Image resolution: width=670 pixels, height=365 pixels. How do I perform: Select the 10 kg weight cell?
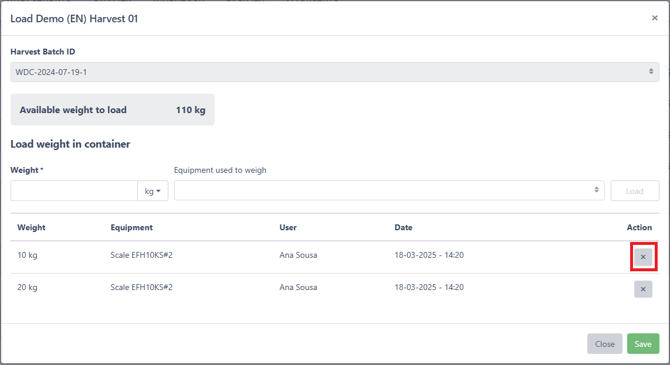click(27, 255)
